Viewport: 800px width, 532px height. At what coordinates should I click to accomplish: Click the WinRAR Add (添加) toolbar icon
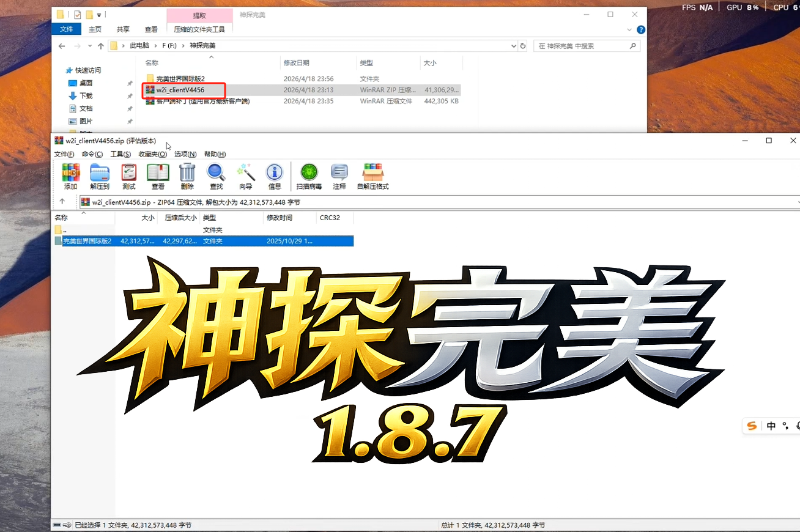(x=70, y=176)
